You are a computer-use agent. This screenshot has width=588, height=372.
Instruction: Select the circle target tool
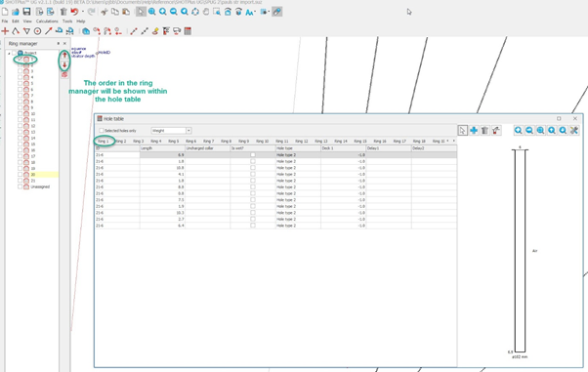pyautogui.click(x=37, y=31)
